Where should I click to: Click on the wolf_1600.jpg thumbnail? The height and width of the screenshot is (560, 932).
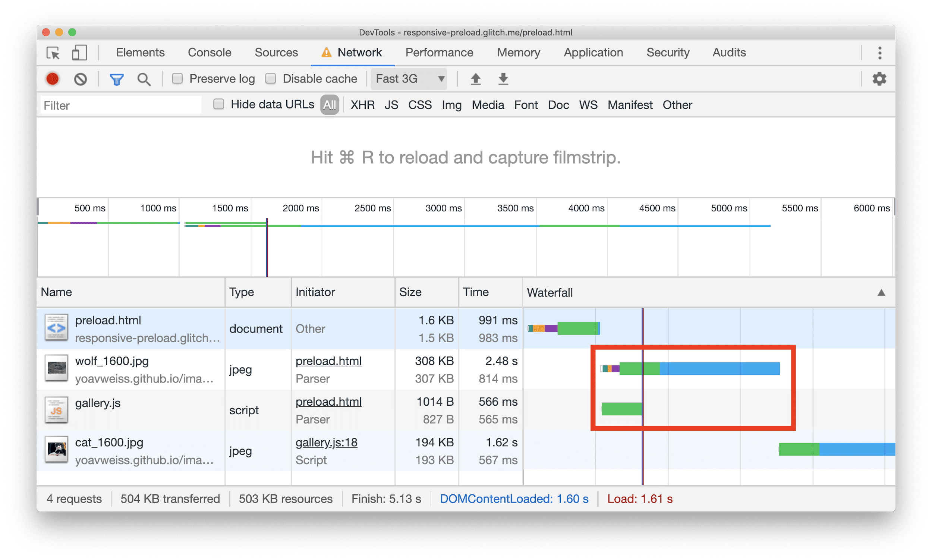pyautogui.click(x=57, y=369)
